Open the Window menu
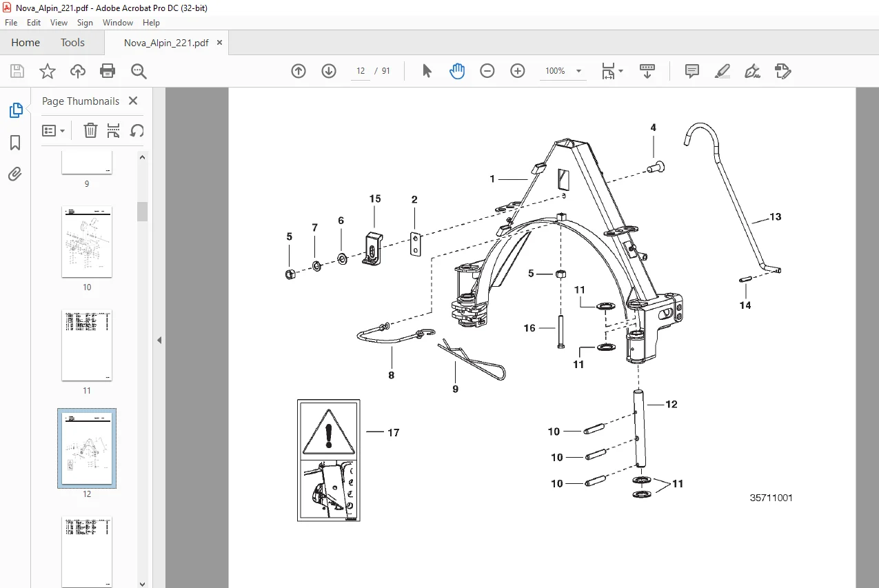 118,23
